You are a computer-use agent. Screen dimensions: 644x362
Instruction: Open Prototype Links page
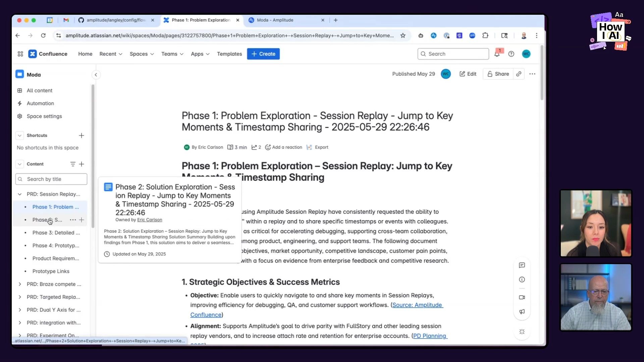click(51, 271)
